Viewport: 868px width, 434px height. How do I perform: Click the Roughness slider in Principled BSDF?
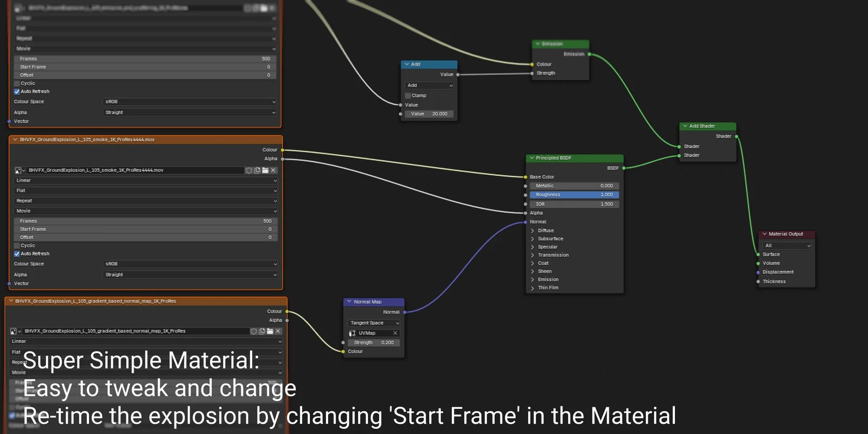point(574,195)
